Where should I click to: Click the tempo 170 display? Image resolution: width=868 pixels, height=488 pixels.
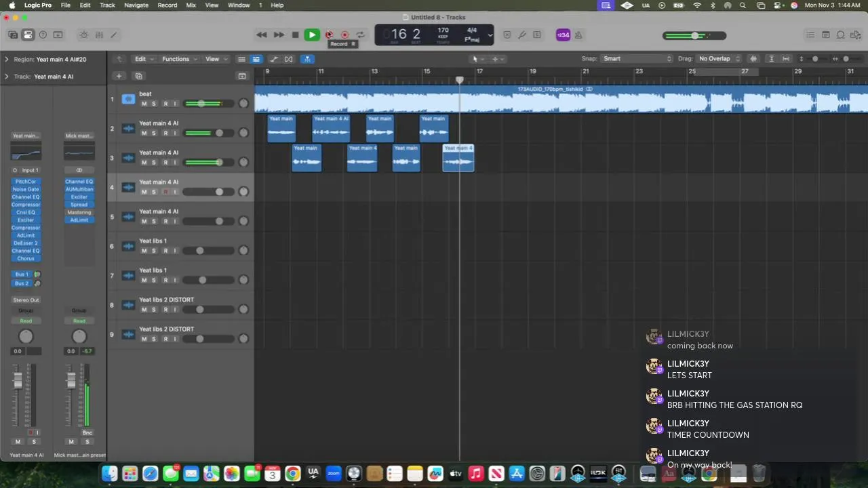443,31
